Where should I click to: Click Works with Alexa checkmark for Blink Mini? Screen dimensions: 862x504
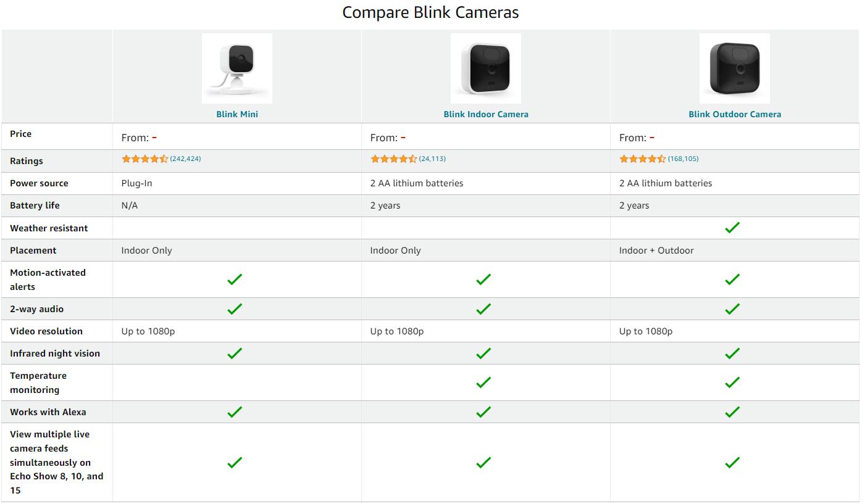pyautogui.click(x=235, y=411)
